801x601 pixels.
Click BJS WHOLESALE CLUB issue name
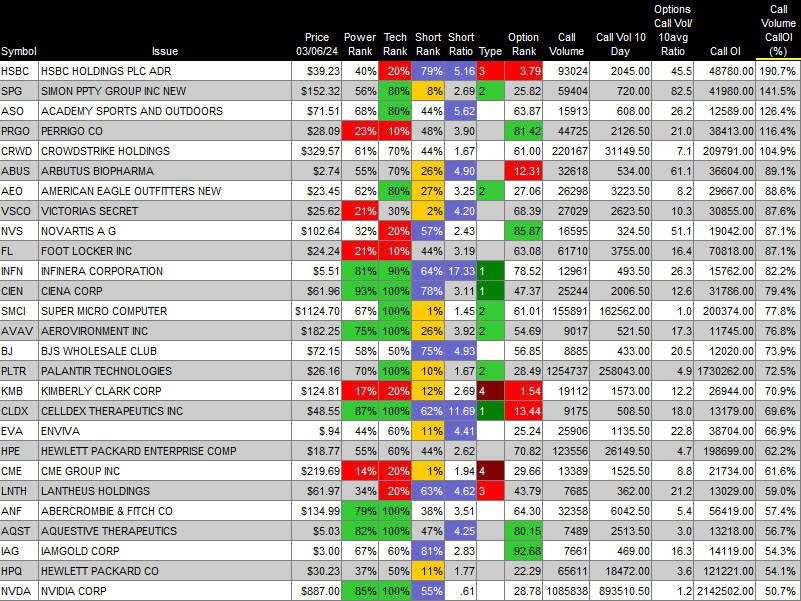click(x=99, y=351)
